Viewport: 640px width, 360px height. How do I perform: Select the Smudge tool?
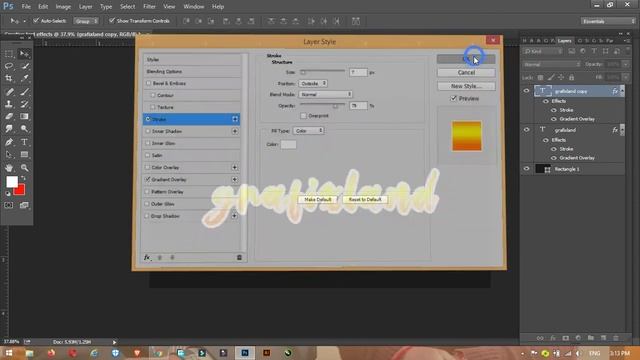coord(9,129)
